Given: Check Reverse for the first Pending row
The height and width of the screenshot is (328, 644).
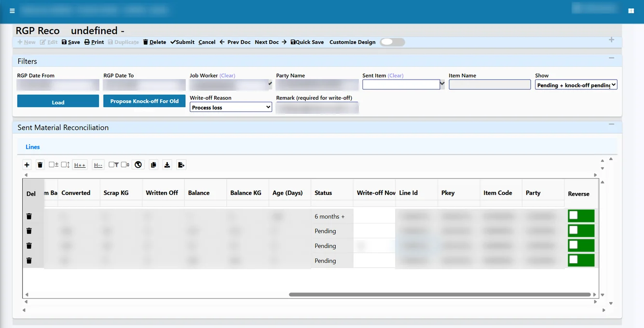Looking at the screenshot, I should tap(574, 230).
